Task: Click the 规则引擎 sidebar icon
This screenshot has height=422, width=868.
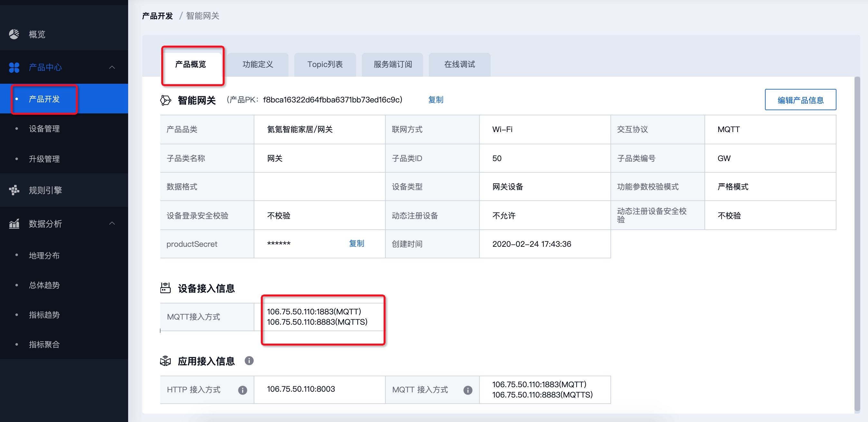Action: pos(14,190)
